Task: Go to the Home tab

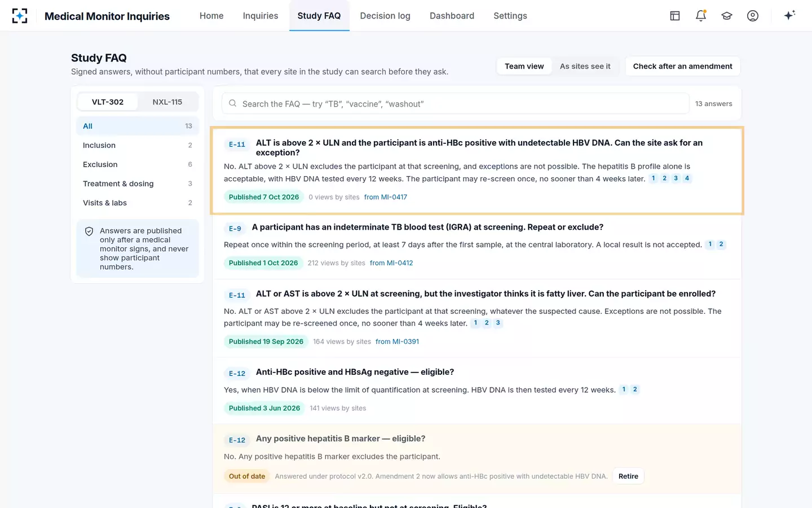Action: (x=211, y=16)
